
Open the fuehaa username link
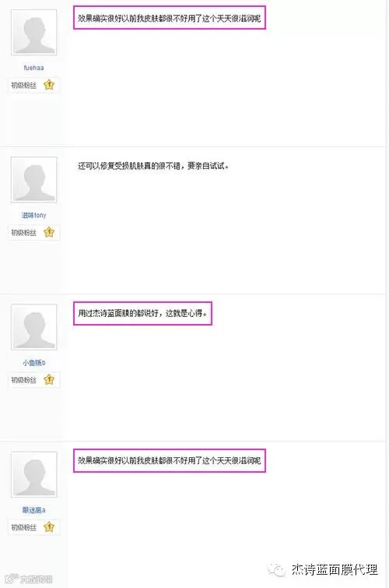coord(33,68)
